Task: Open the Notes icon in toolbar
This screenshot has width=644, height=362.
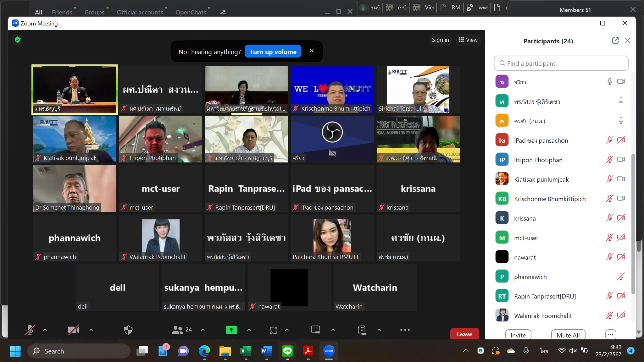Action: tap(362, 330)
